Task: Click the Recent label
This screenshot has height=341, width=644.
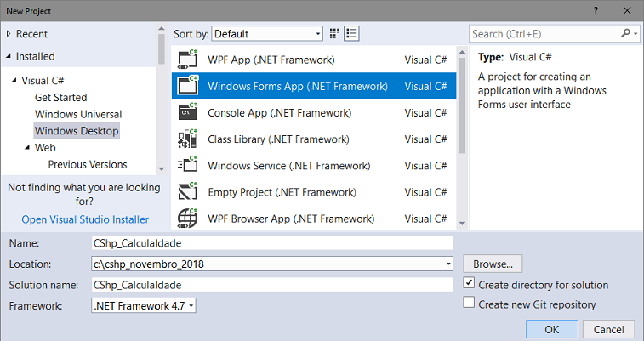Action: point(31,34)
